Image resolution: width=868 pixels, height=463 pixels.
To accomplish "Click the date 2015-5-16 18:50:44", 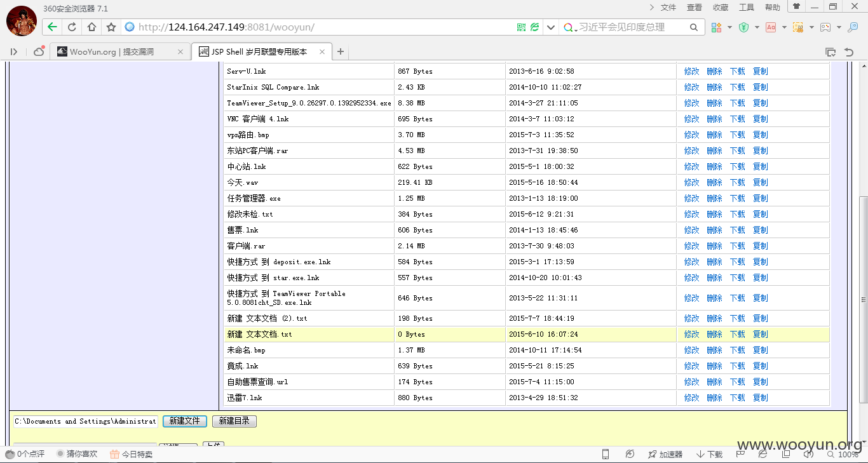I will point(543,182).
